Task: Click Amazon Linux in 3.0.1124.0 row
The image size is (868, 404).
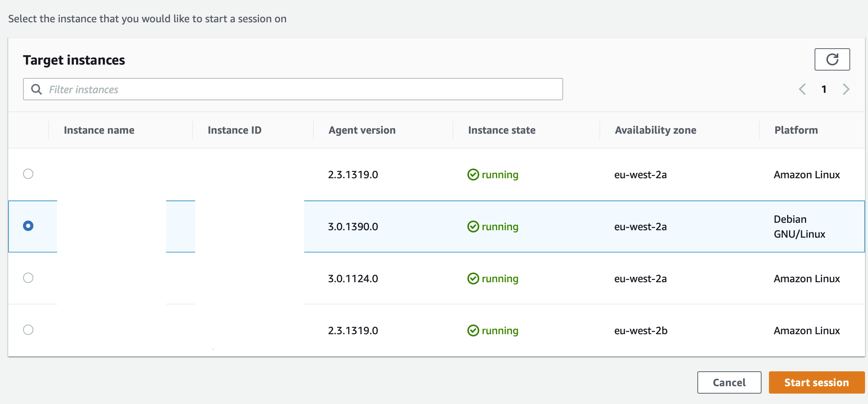Action: [x=807, y=278]
